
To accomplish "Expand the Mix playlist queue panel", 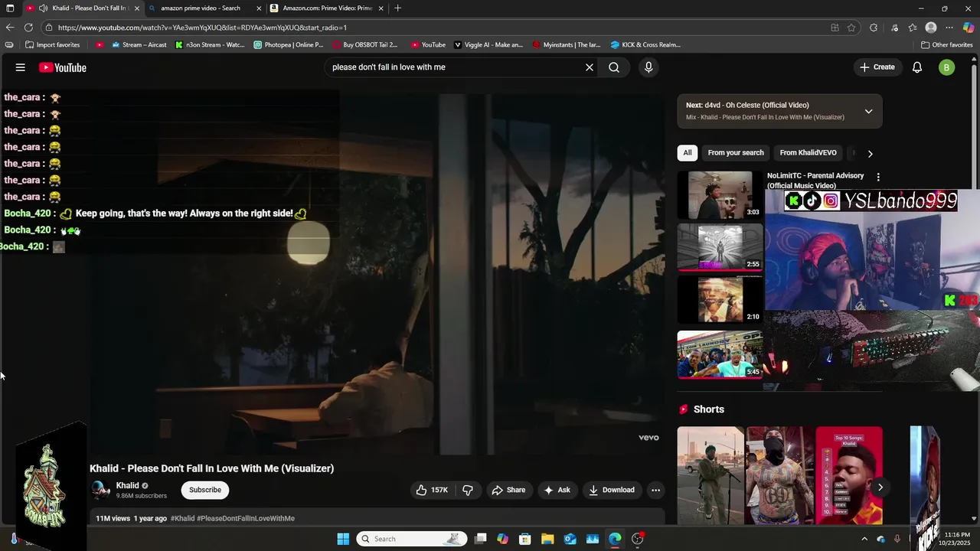I will pos(868,111).
